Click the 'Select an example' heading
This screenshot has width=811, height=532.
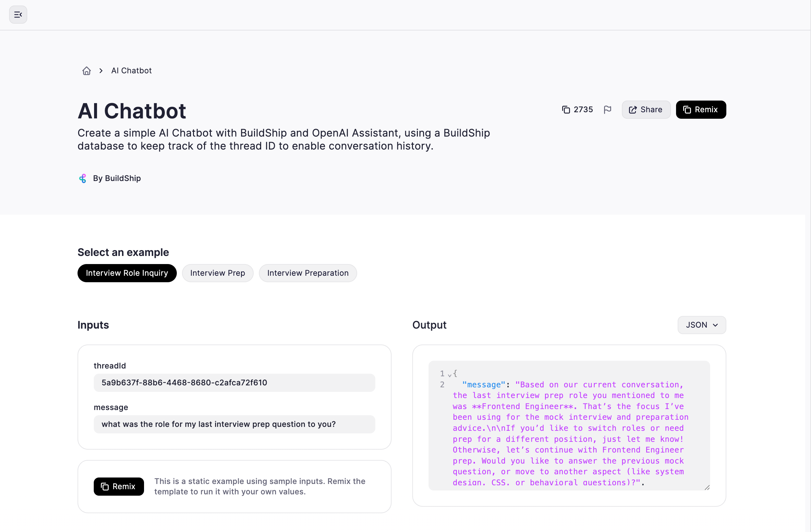click(x=123, y=252)
